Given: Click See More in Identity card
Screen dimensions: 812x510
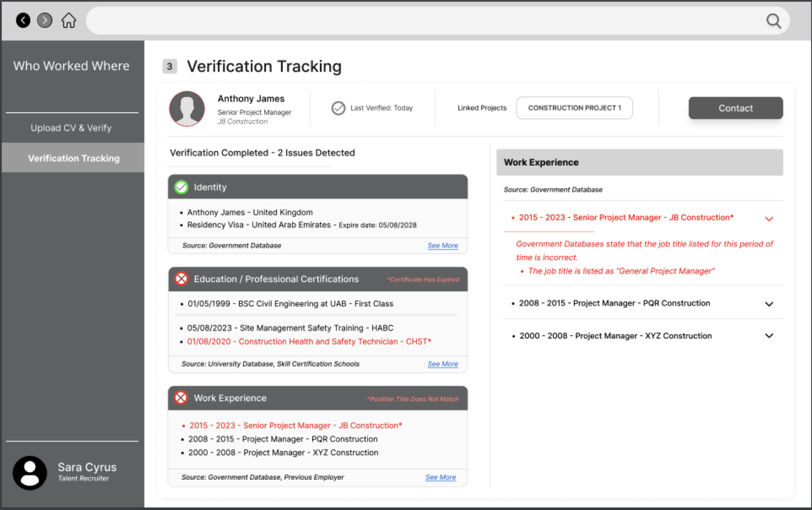Looking at the screenshot, I should point(443,246).
